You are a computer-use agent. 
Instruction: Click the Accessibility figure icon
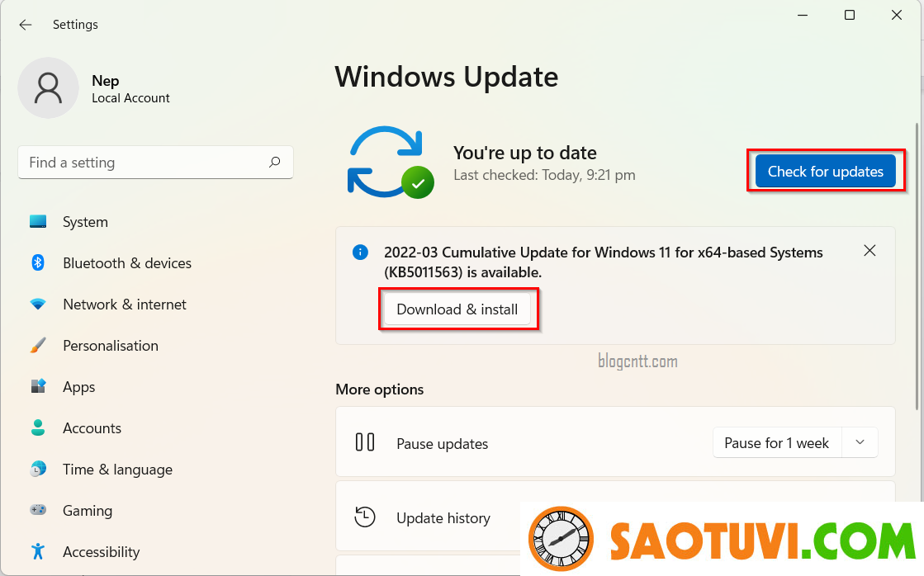tap(38, 551)
